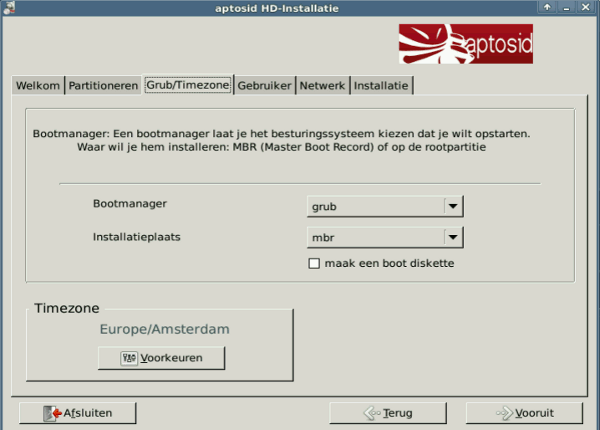Image resolution: width=600 pixels, height=430 pixels.
Task: Open the Installatie tab
Action: pyautogui.click(x=381, y=86)
